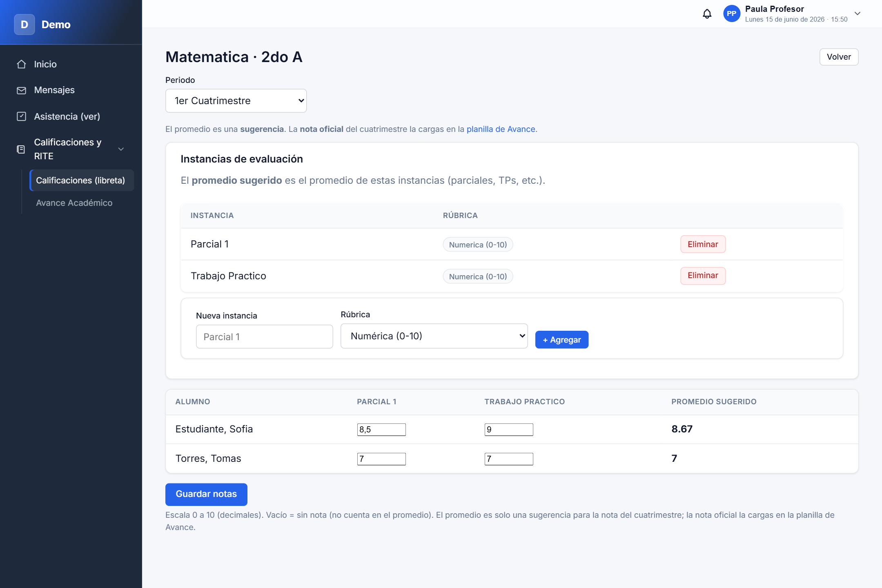
Task: Eliminate the Parcial 1 instance
Action: pos(703,244)
